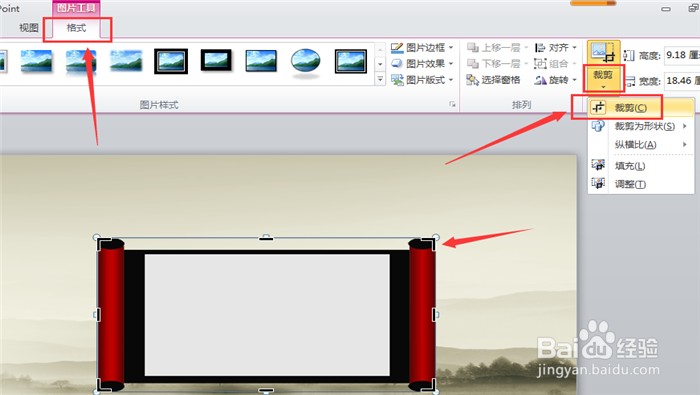The height and width of the screenshot is (395, 700).
Task: Switch to the 格式 ribbon tab
Action: 76,28
